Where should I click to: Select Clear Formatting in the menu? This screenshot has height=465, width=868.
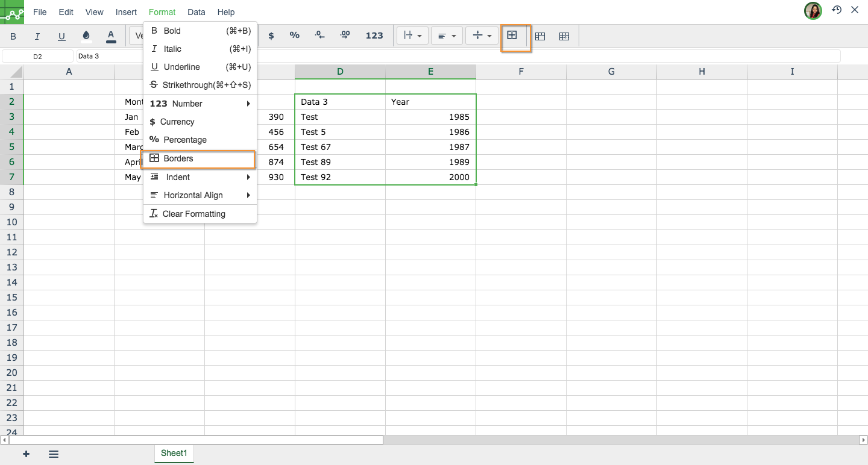[193, 214]
